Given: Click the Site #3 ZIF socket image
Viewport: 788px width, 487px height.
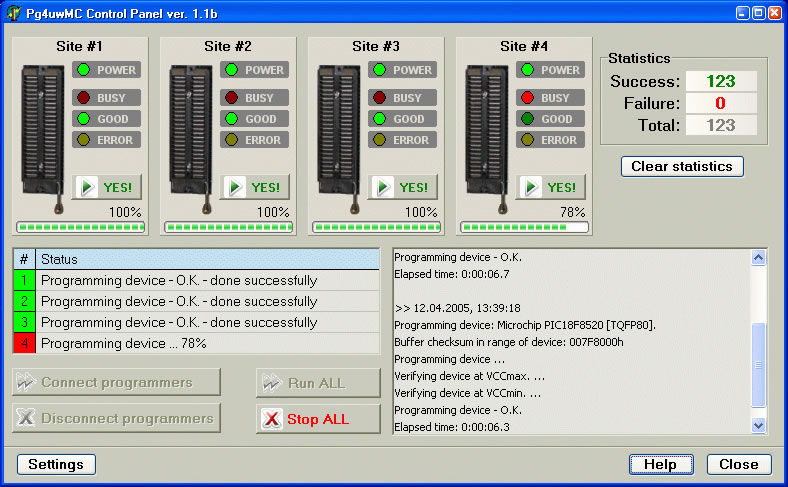Looking at the screenshot, I should click(339, 138).
